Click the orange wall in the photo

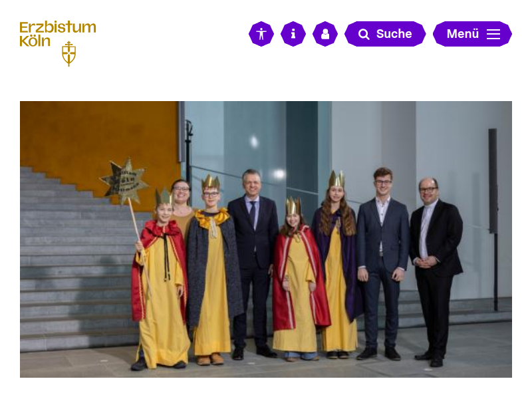point(98,136)
